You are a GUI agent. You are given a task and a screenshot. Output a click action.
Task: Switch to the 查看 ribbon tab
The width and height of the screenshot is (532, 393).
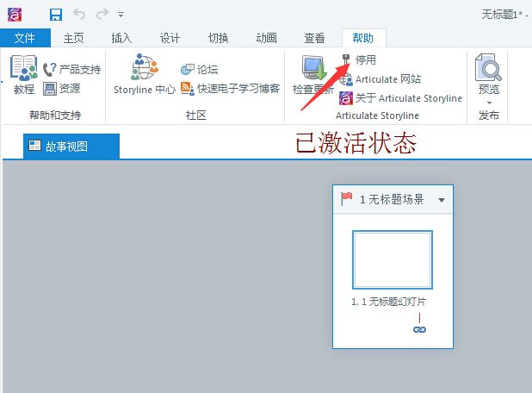click(x=314, y=38)
